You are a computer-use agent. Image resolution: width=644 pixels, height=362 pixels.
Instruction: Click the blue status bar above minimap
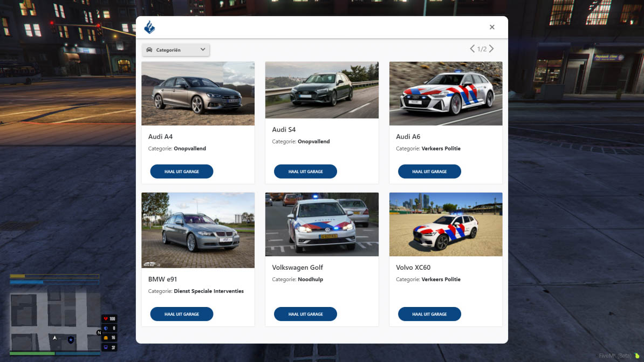point(54,282)
